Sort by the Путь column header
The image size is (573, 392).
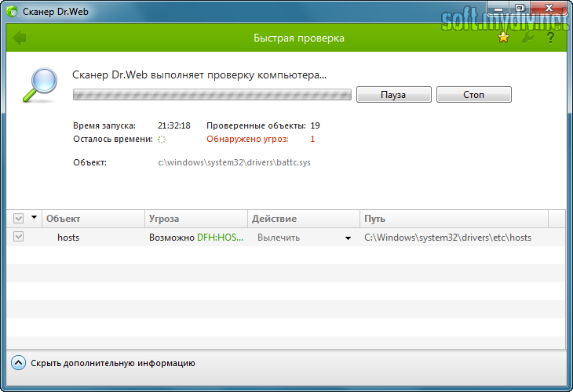(454, 219)
